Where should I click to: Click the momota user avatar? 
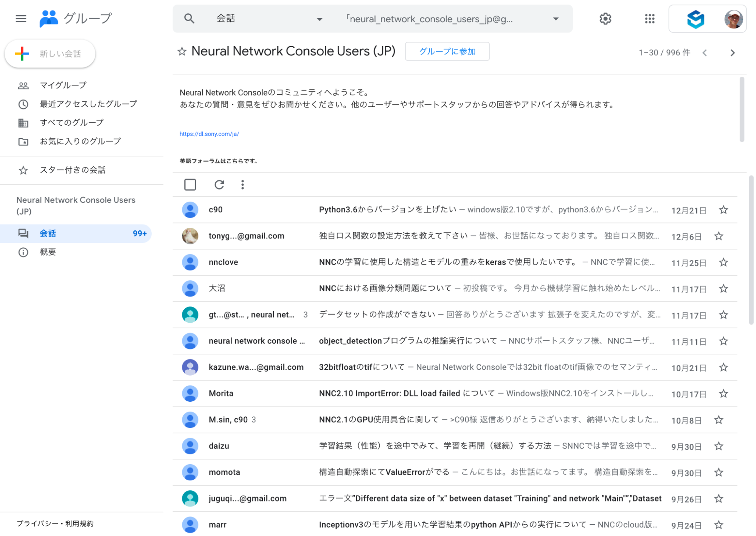tap(190, 472)
